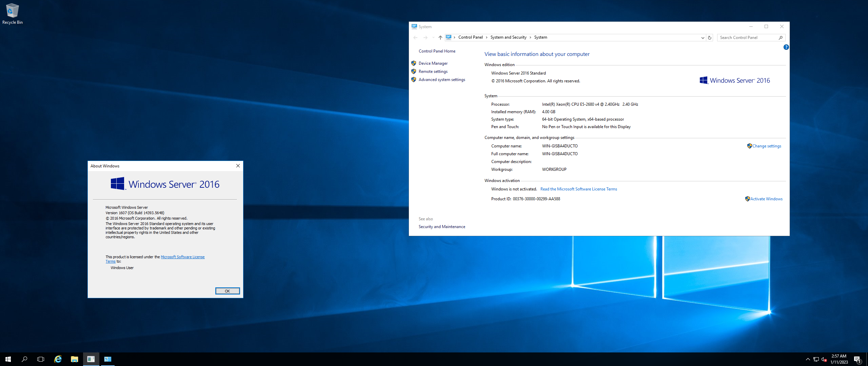Select System and Security breadcrumb
The width and height of the screenshot is (868, 366).
coord(508,37)
